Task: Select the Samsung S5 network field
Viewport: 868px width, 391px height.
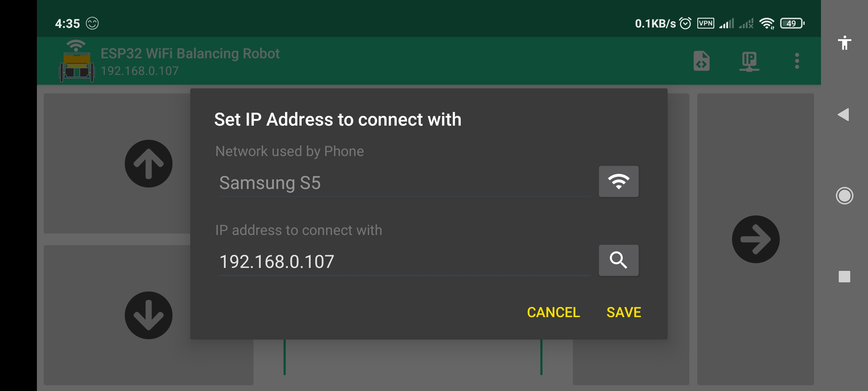Action: pos(405,183)
